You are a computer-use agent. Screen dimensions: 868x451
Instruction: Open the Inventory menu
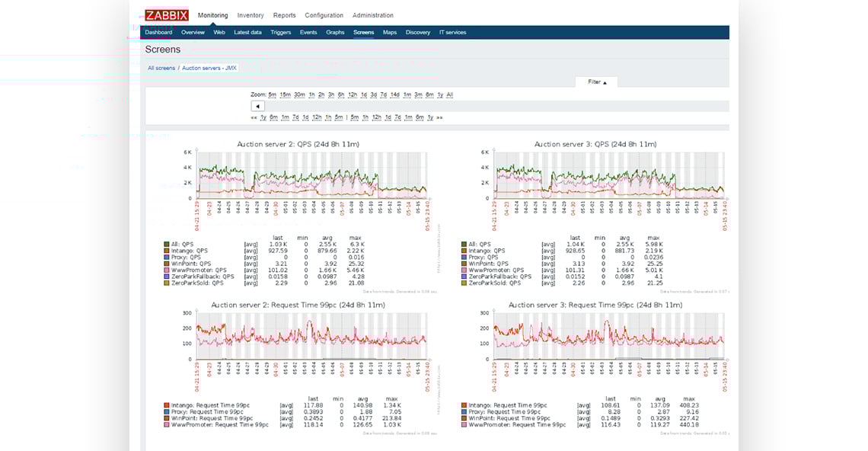point(251,15)
